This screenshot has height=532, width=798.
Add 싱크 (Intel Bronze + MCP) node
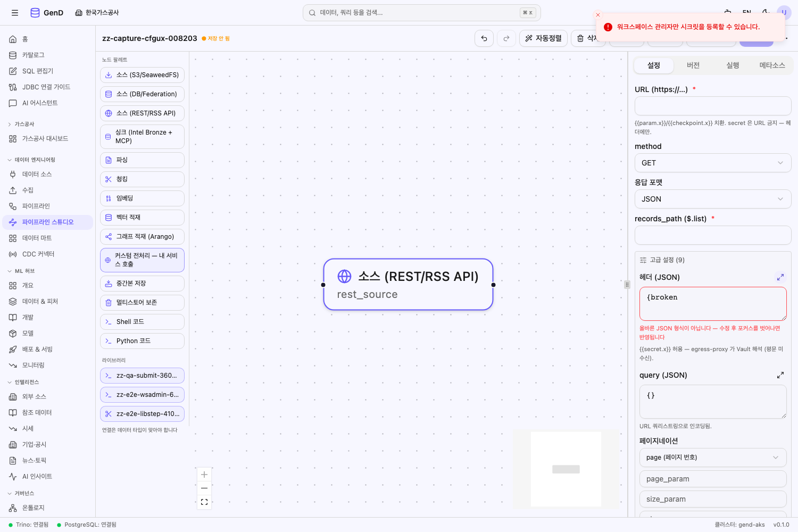tap(142, 137)
